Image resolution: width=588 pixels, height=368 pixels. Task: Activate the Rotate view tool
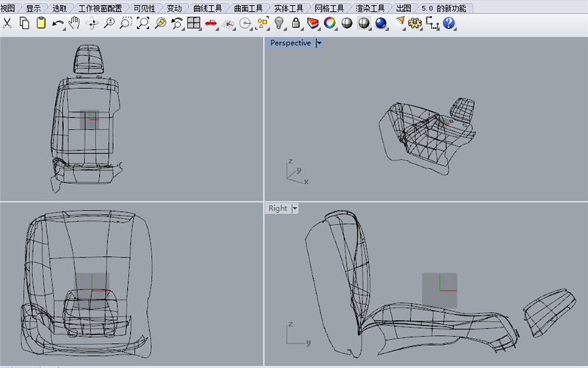click(x=93, y=24)
